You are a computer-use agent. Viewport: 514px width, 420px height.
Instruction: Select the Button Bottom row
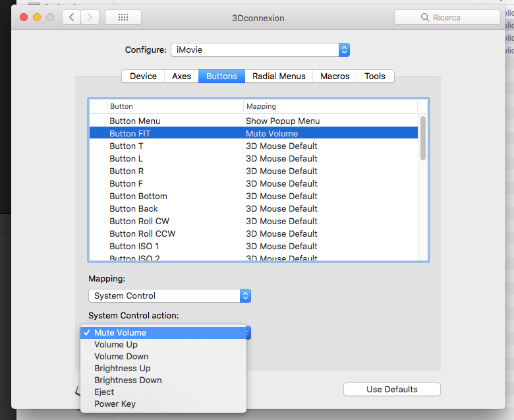point(254,196)
